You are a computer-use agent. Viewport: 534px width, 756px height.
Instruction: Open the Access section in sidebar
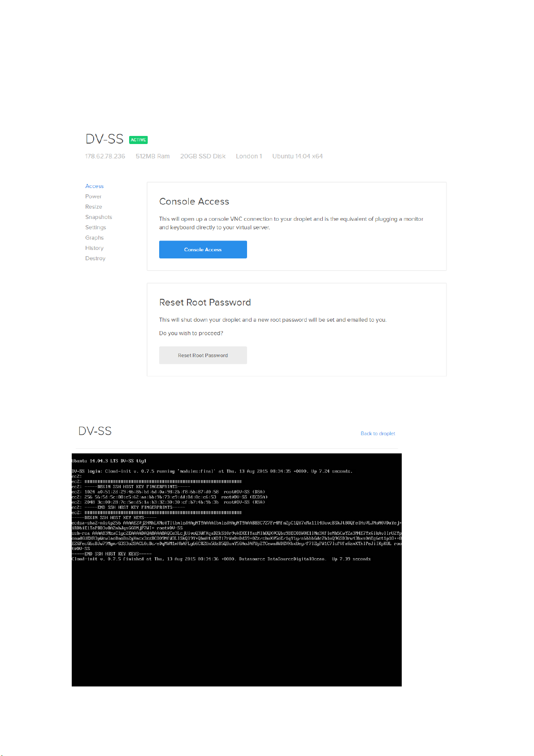(94, 186)
